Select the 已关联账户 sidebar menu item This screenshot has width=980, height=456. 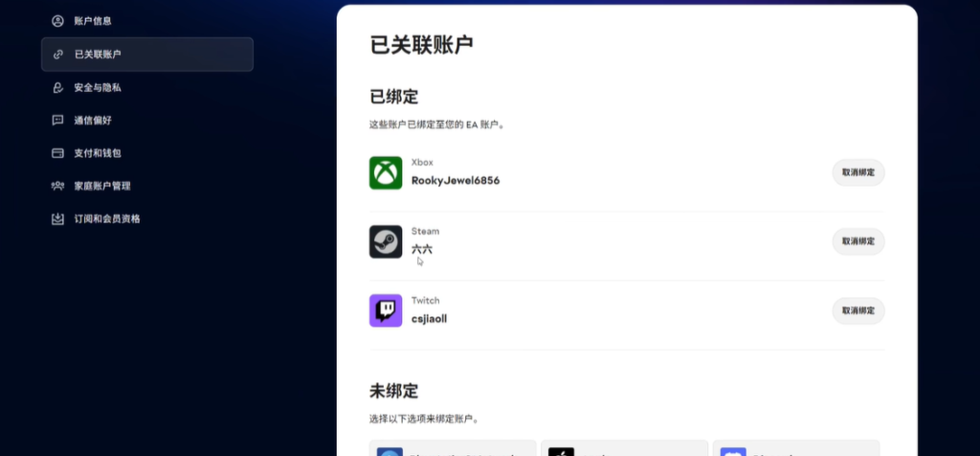click(146, 55)
